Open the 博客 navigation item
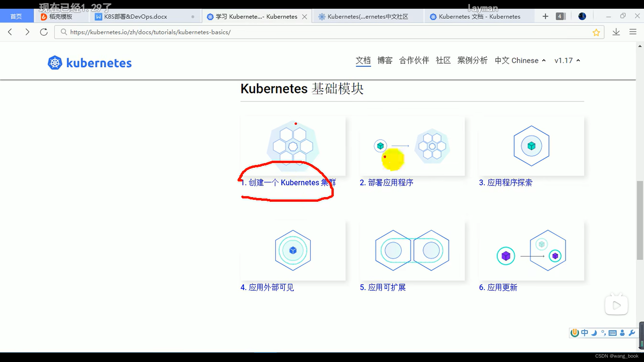644x362 pixels. click(x=385, y=60)
